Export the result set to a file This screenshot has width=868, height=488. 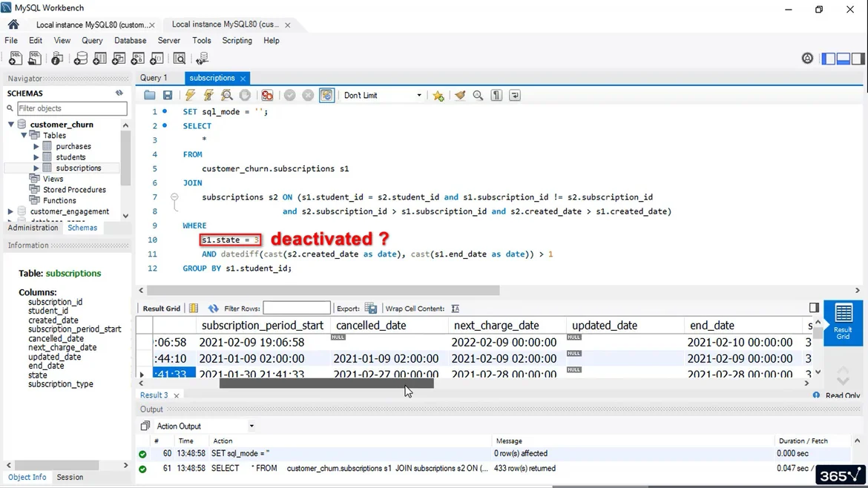(x=371, y=309)
